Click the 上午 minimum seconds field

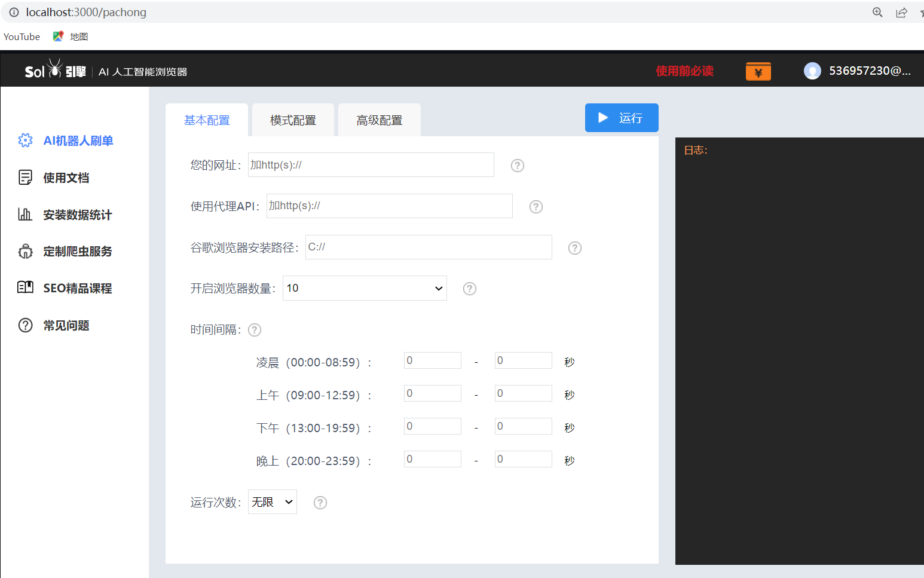pos(433,393)
